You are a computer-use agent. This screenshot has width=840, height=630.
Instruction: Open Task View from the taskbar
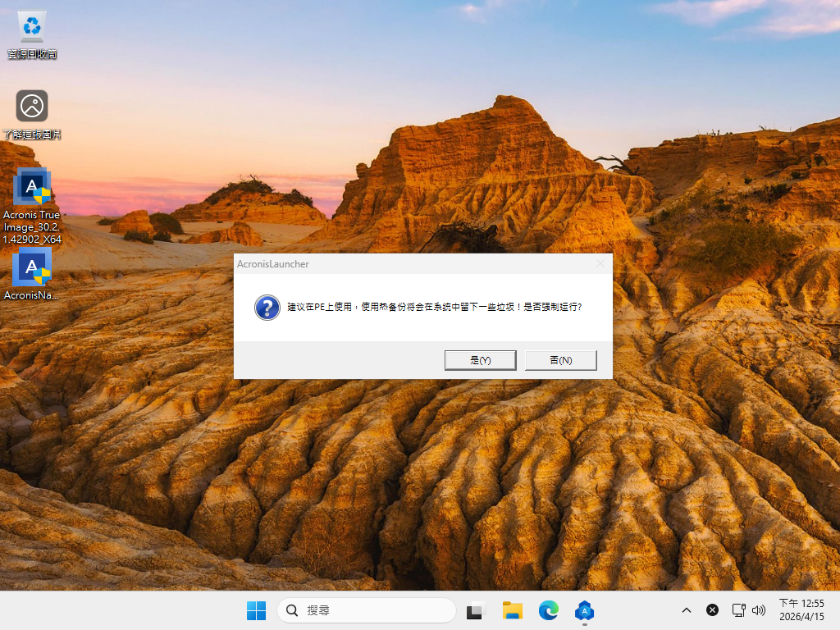476,610
